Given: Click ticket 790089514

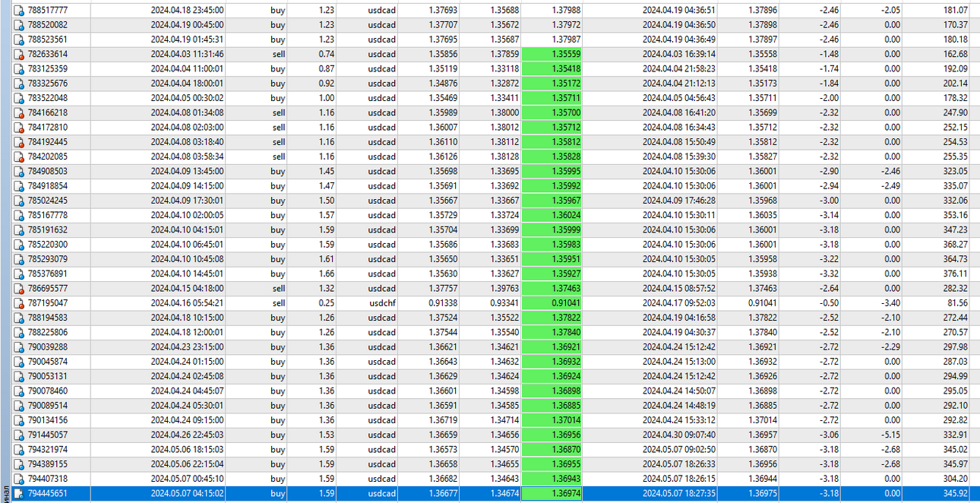Looking at the screenshot, I should (x=48, y=405).
